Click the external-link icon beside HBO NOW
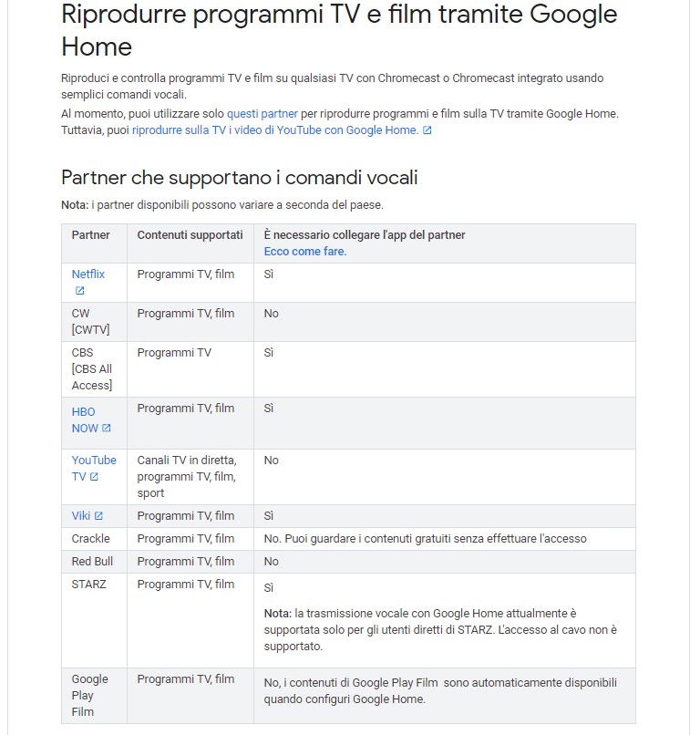The width and height of the screenshot is (700, 735). pyautogui.click(x=107, y=428)
